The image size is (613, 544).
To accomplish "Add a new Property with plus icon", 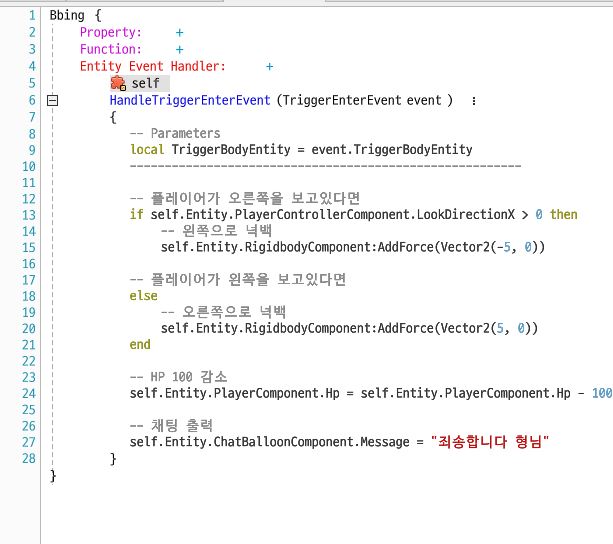I will pos(179,32).
